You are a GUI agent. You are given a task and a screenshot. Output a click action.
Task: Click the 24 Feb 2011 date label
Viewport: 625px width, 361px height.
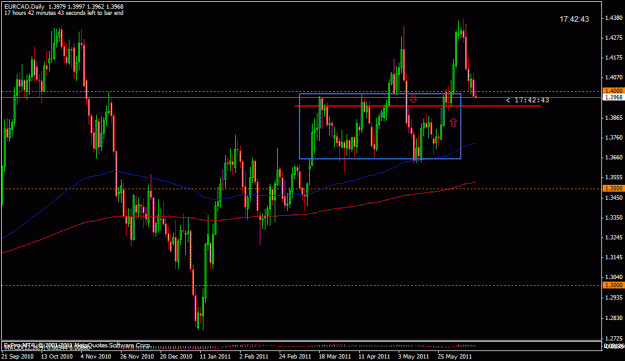point(295,357)
